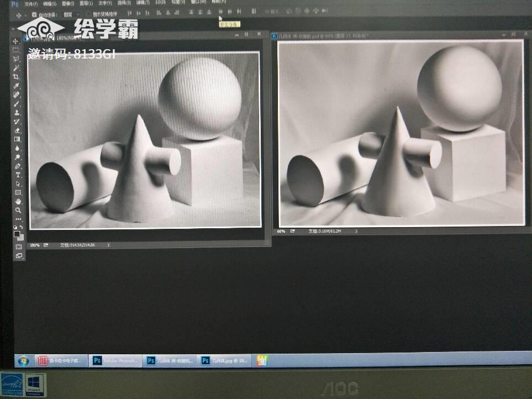Screen dimensions: 532x399
Task: Select the Zoom tool
Action: click(18, 210)
